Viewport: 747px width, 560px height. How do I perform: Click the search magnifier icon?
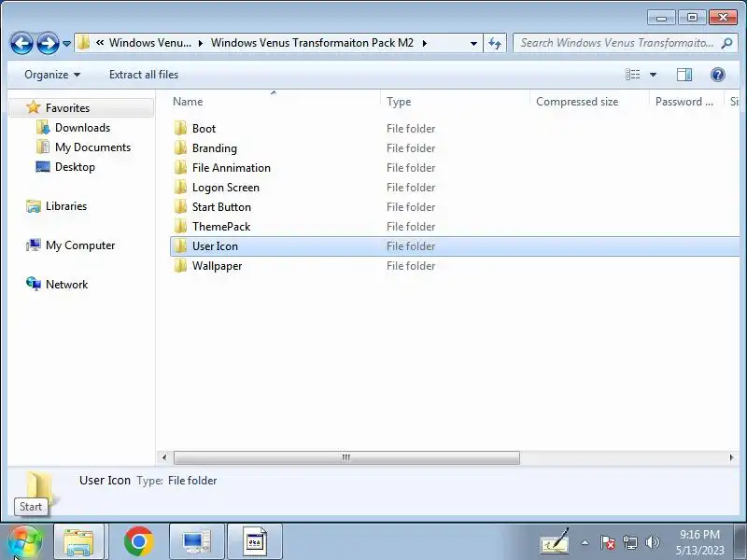pyautogui.click(x=727, y=43)
